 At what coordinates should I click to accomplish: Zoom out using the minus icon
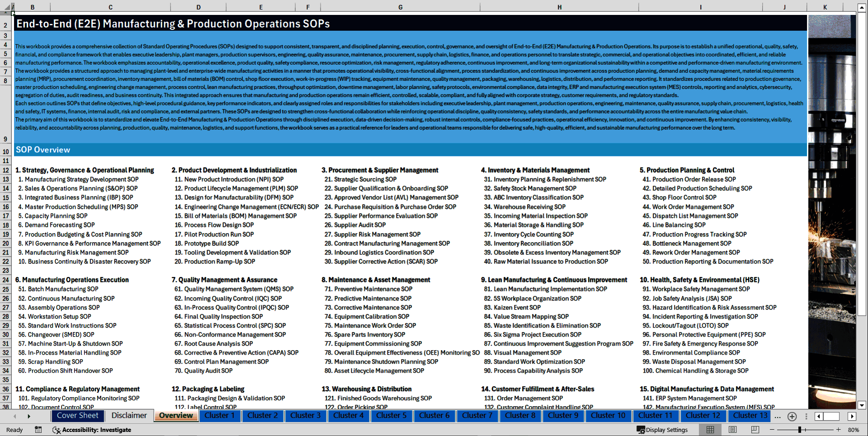pyautogui.click(x=772, y=430)
